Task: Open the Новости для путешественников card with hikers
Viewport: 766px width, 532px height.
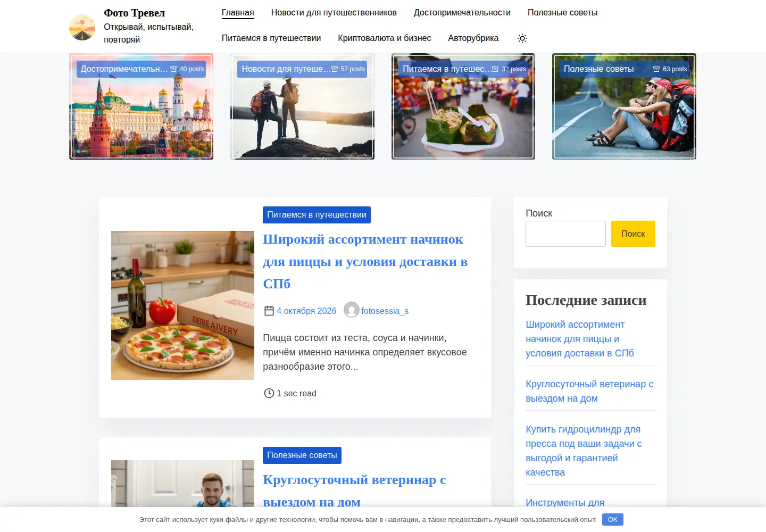Action: [302, 106]
